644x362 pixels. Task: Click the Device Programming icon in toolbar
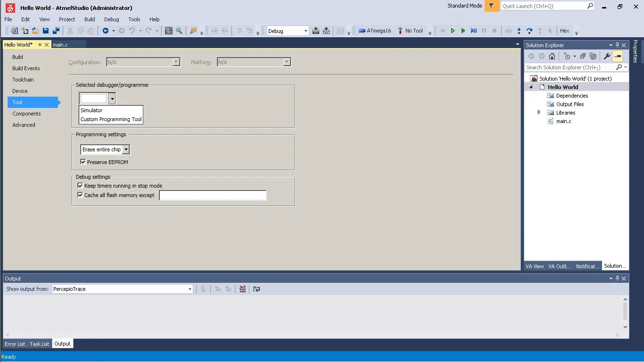click(x=169, y=31)
